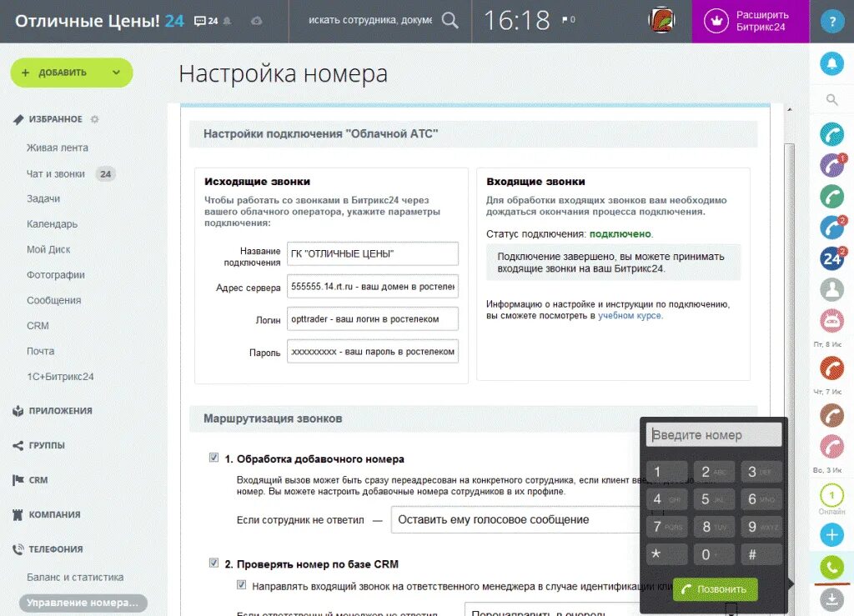This screenshot has height=616, width=854.
Task: Open the purple phone contact with badge 1
Action: pos(831,165)
